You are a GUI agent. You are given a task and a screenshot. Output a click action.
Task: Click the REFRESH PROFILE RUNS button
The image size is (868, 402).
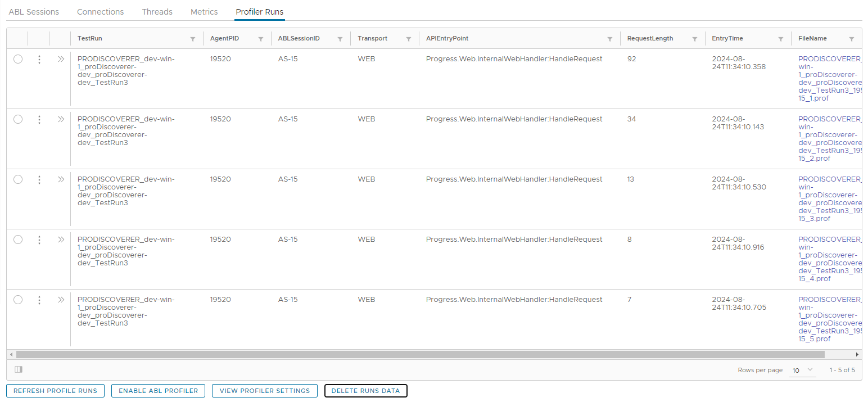pyautogui.click(x=55, y=390)
